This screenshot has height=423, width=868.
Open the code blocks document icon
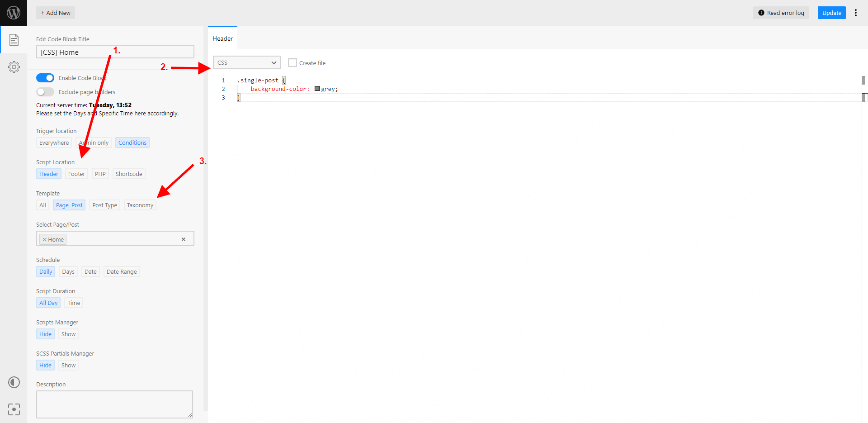coord(14,40)
